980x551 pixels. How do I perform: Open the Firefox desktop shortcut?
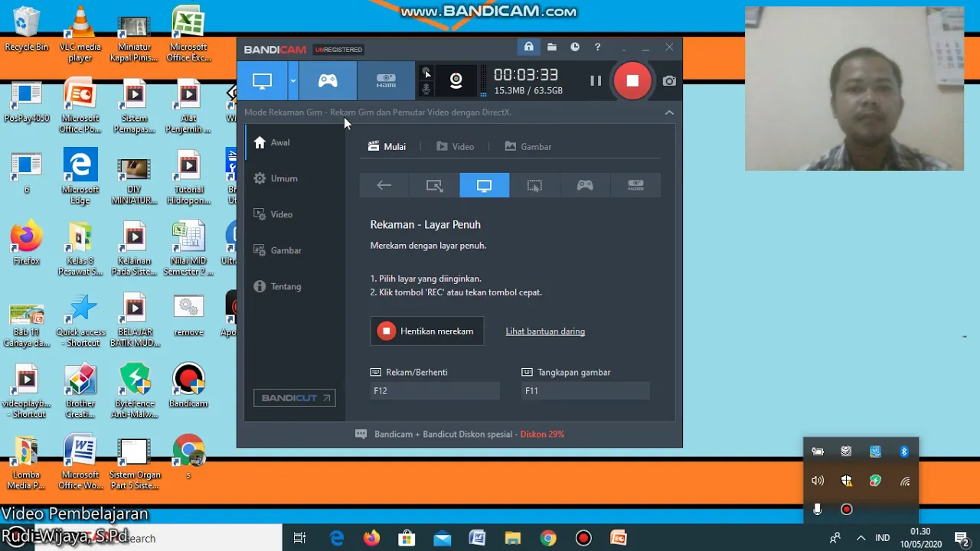[26, 243]
